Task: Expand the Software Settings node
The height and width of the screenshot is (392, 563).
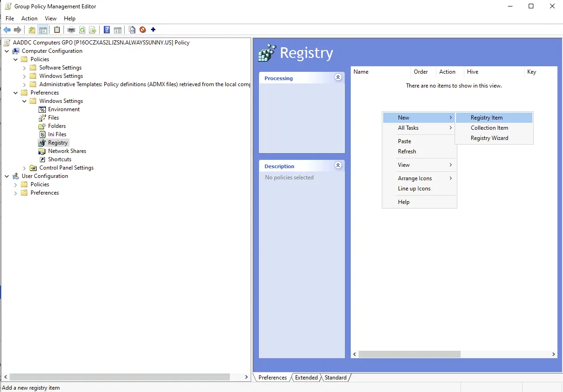Action: pyautogui.click(x=24, y=68)
